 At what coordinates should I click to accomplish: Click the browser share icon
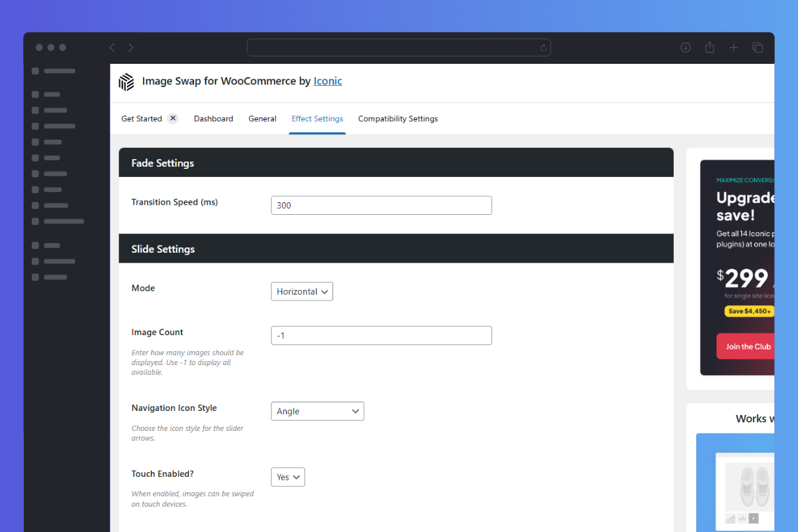pos(710,48)
